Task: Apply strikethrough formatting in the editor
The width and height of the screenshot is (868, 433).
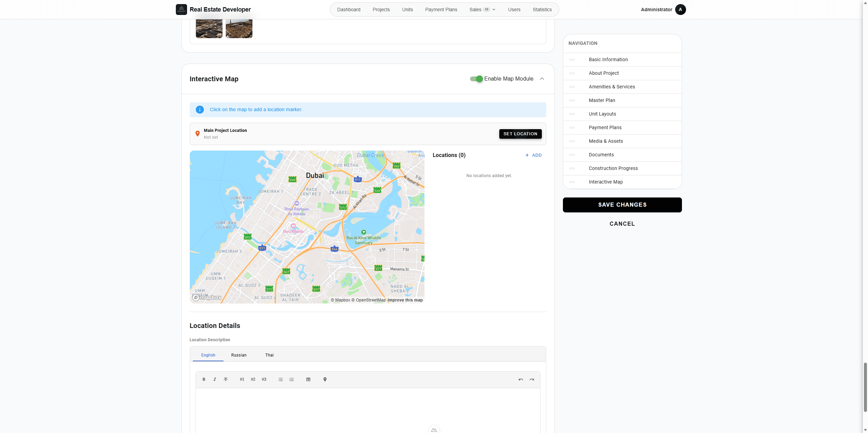Action: click(226, 379)
